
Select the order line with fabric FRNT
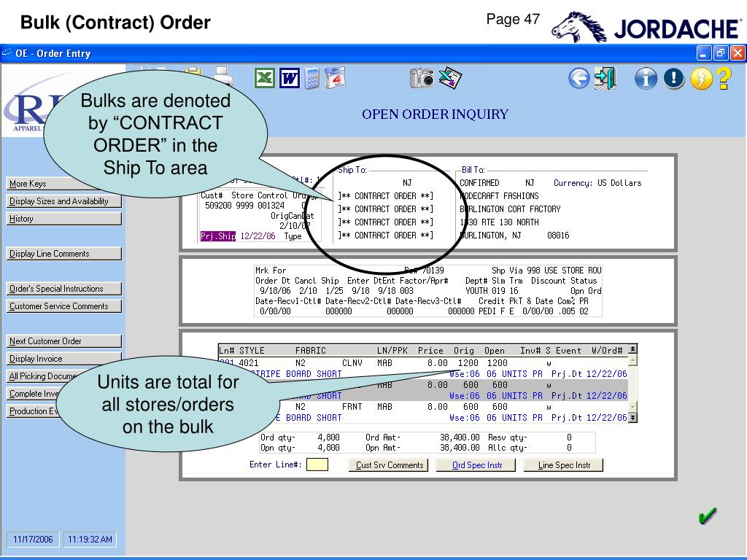click(x=423, y=412)
